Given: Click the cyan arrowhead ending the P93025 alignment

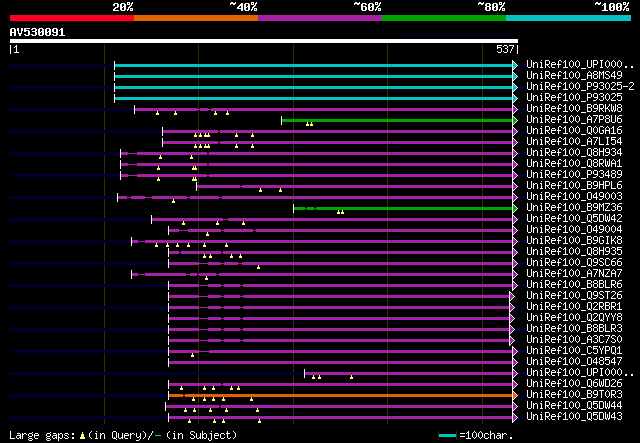Looking at the screenshot, I should pos(516,98).
